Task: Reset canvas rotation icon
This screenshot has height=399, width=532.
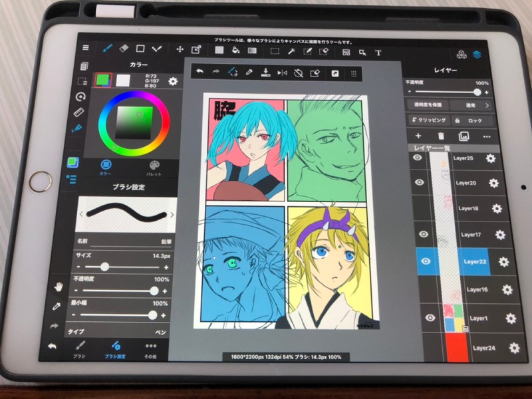Action: (x=299, y=73)
